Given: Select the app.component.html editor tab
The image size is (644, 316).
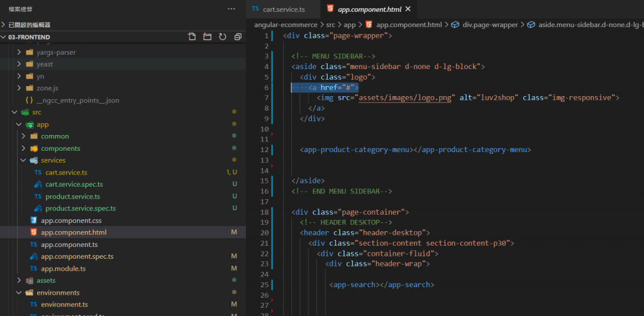Looking at the screenshot, I should (367, 9).
